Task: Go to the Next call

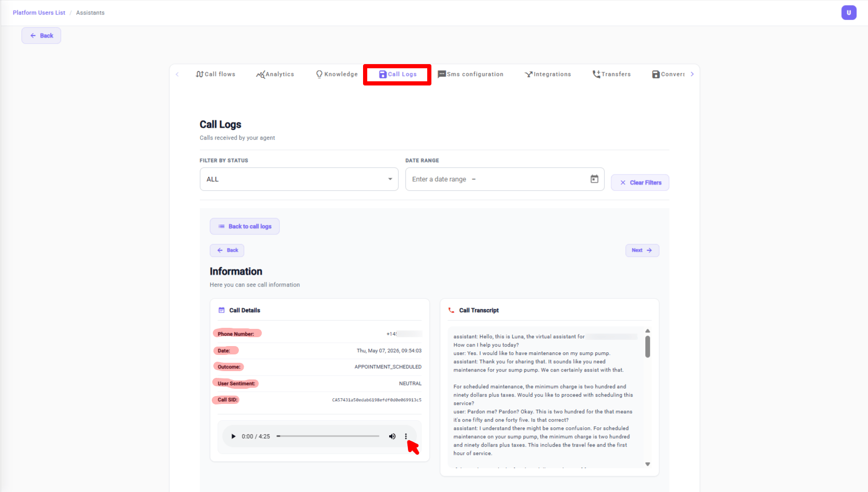Action: click(x=642, y=250)
